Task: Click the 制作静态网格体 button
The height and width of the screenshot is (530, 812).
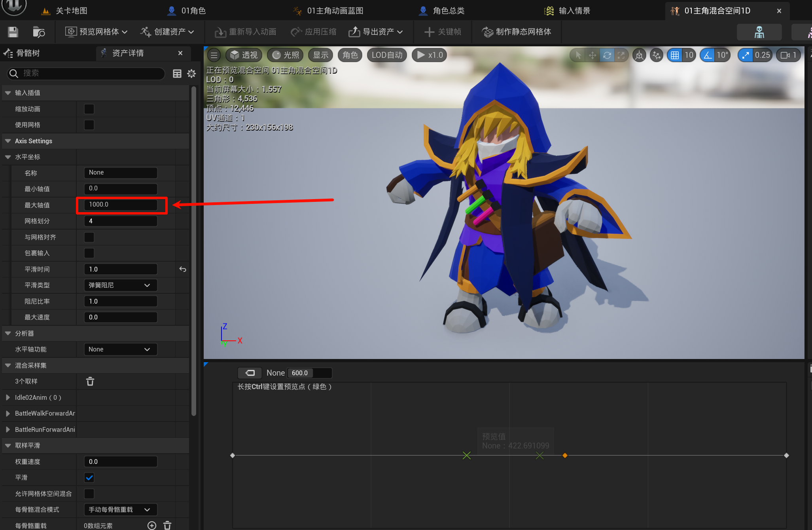Action: pyautogui.click(x=517, y=32)
